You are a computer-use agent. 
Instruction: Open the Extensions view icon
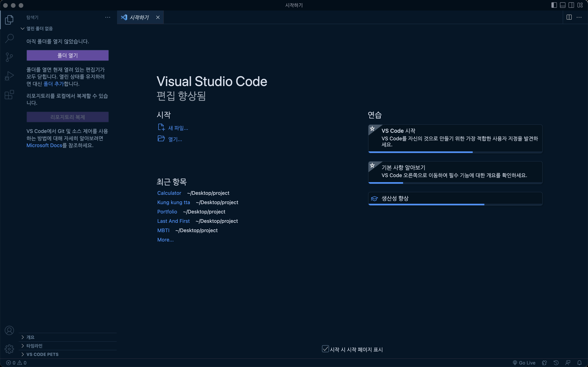pos(9,95)
